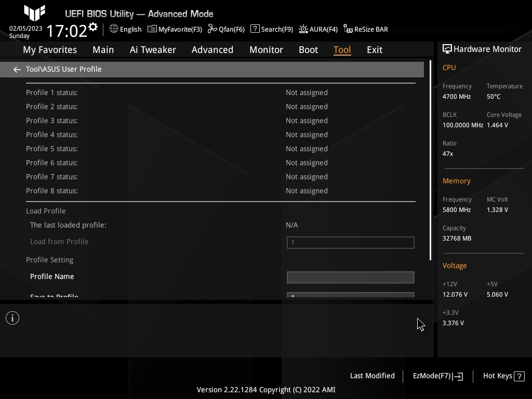The width and height of the screenshot is (532, 399).
Task: Click the Search(F9) question mark icon
Action: tap(255, 29)
